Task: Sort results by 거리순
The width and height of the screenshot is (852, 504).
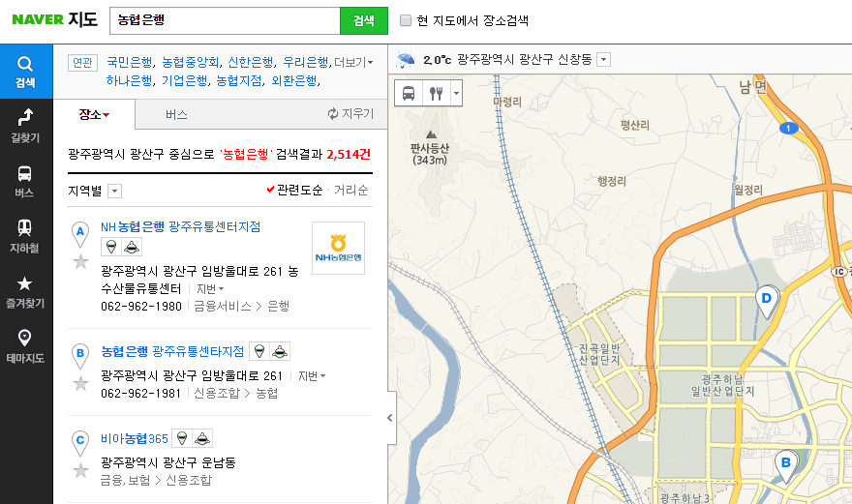Action: (x=351, y=190)
